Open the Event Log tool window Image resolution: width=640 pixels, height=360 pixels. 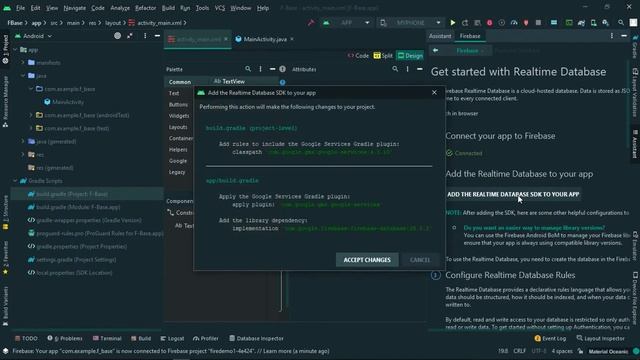pos(550,338)
